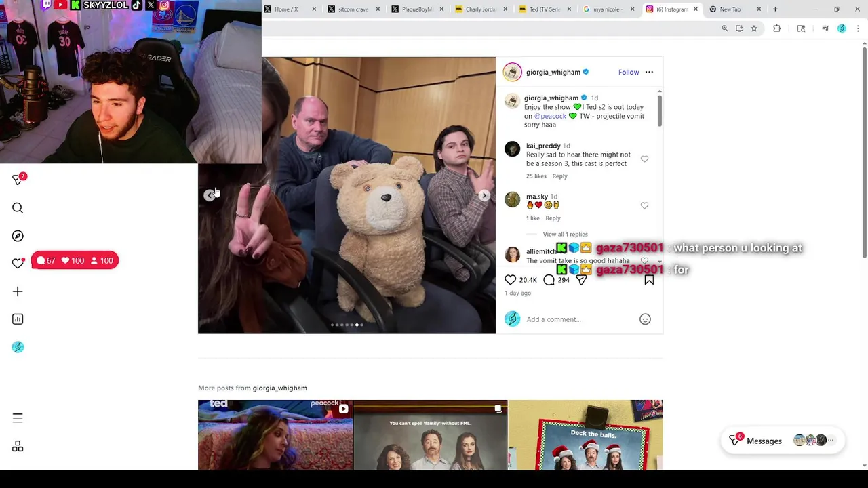Open kai_preddy's avatar picture
Screen dimensions: 868x488
click(x=512, y=148)
